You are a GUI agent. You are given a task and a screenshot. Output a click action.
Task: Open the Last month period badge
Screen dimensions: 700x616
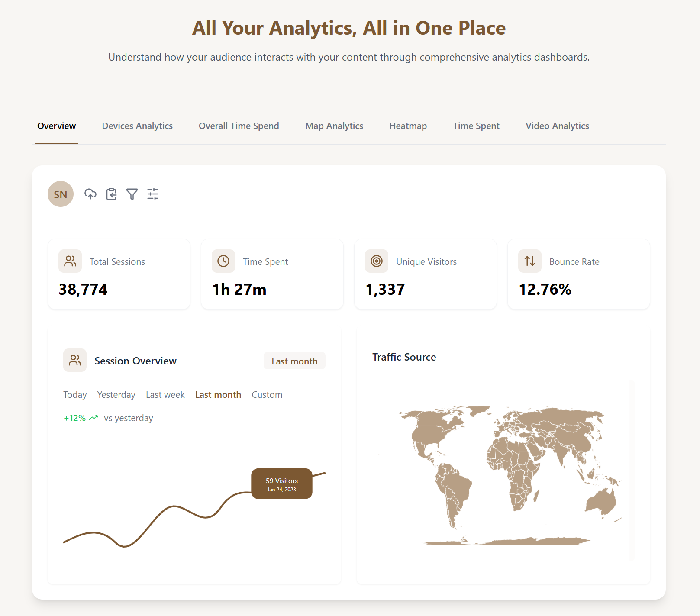click(x=294, y=361)
